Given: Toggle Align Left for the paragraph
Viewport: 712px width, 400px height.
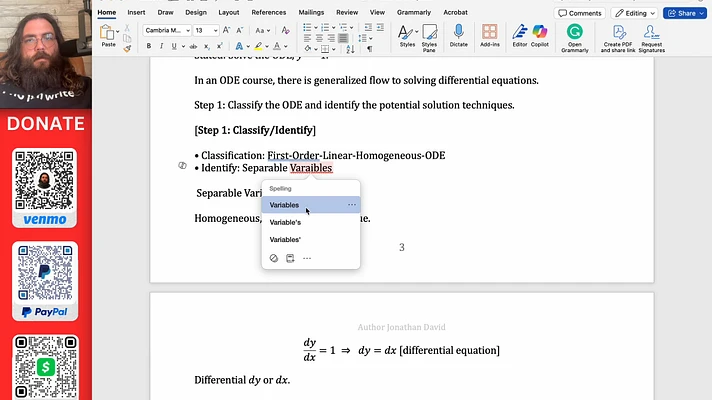Looking at the screenshot, I should [307, 38].
